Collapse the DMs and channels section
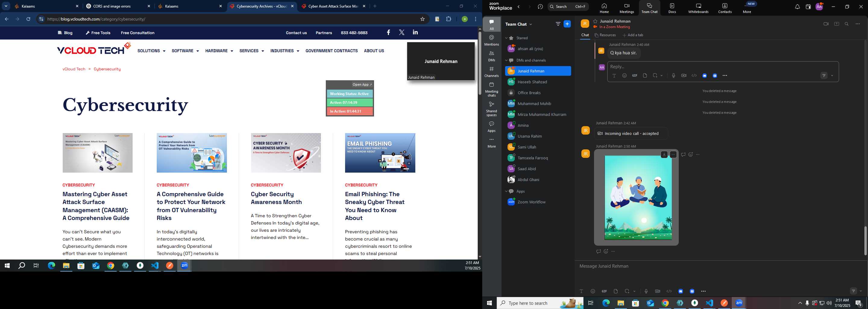Image resolution: width=868 pixels, height=309 pixels. 506,60
